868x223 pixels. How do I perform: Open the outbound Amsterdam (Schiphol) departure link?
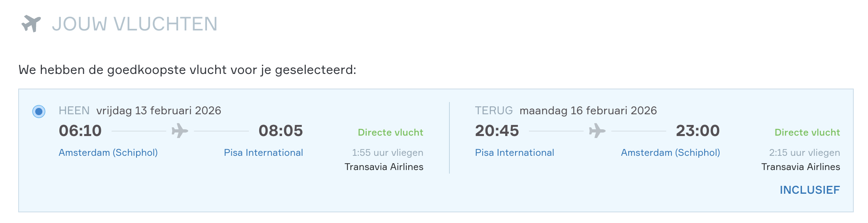coord(108,153)
